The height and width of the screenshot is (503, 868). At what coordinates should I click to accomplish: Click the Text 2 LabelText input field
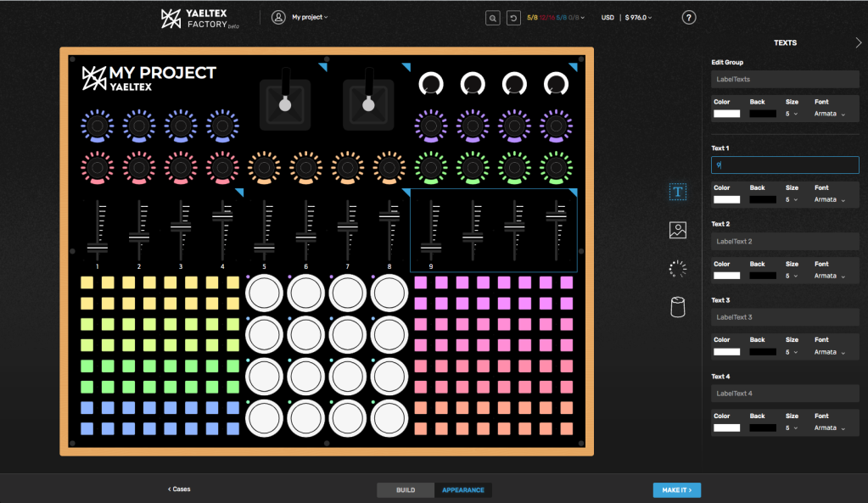pos(785,242)
